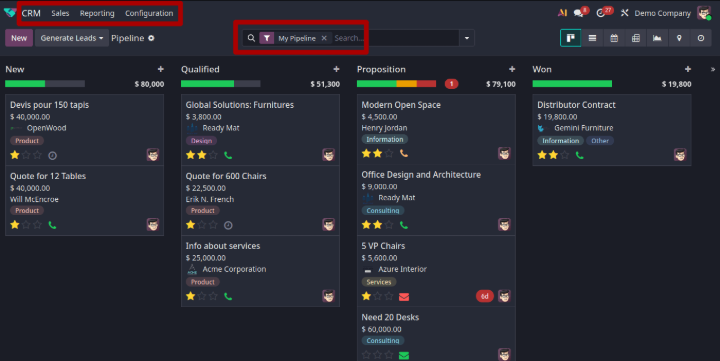Click the Consulting tag on Office Design card
720x361 pixels.
click(382, 210)
